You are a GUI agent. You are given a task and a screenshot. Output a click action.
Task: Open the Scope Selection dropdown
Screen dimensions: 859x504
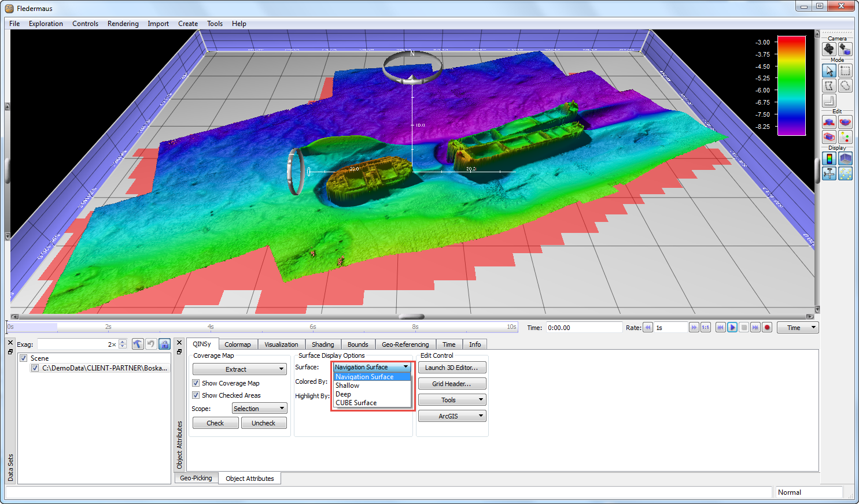coord(259,409)
